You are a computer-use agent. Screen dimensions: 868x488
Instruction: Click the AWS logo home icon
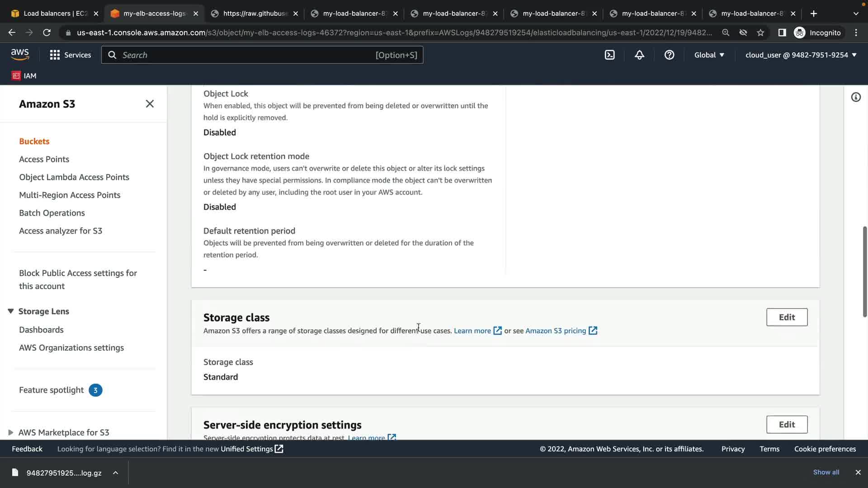(20, 55)
